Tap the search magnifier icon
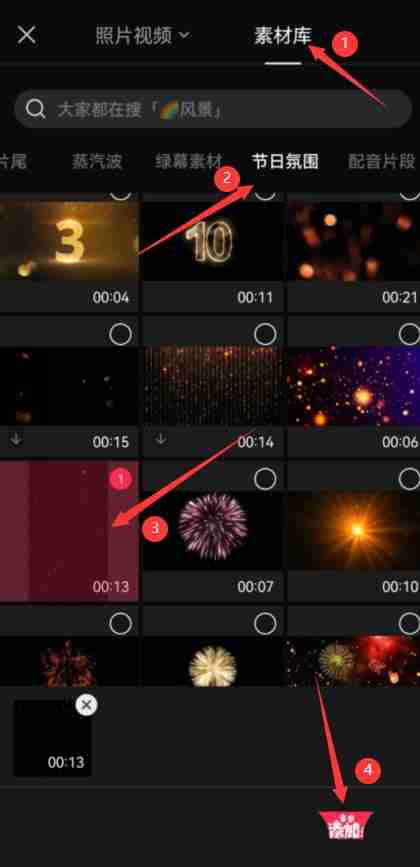Image resolution: width=420 pixels, height=867 pixels. click(35, 109)
